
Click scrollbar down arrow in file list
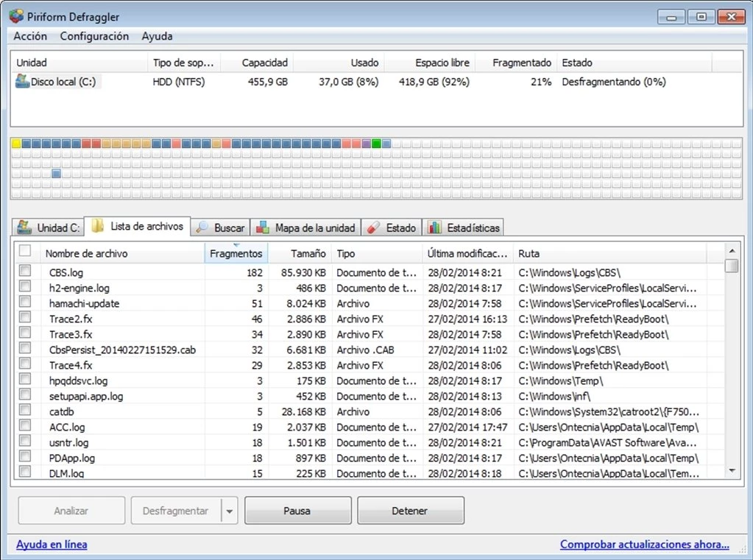[732, 470]
